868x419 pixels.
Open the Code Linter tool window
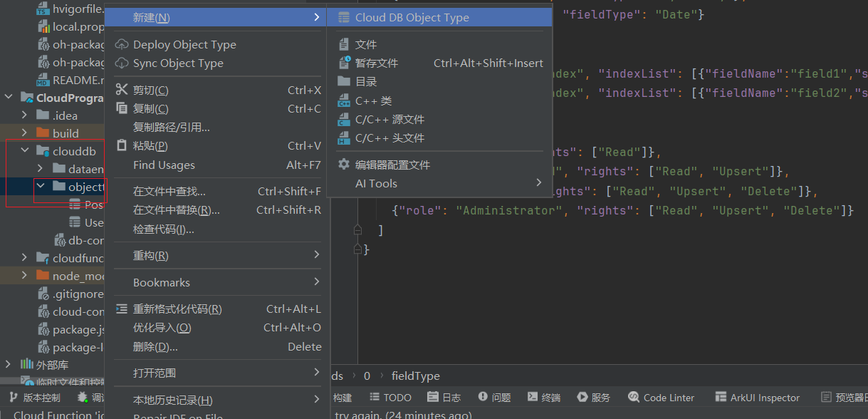click(x=662, y=398)
